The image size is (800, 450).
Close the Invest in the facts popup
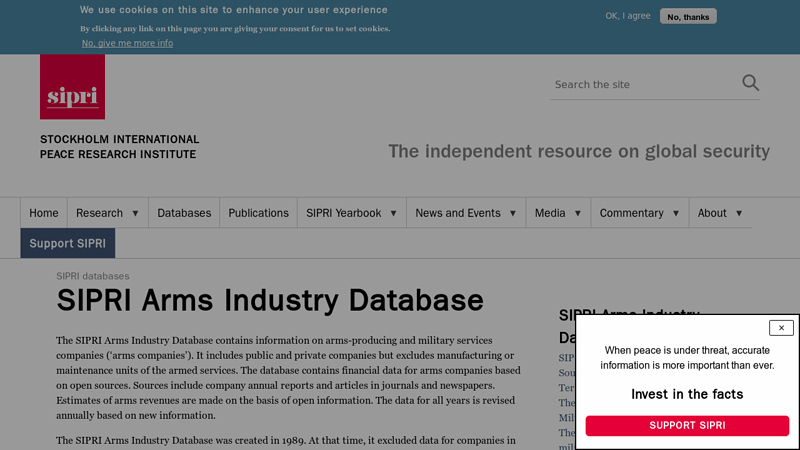click(x=781, y=328)
